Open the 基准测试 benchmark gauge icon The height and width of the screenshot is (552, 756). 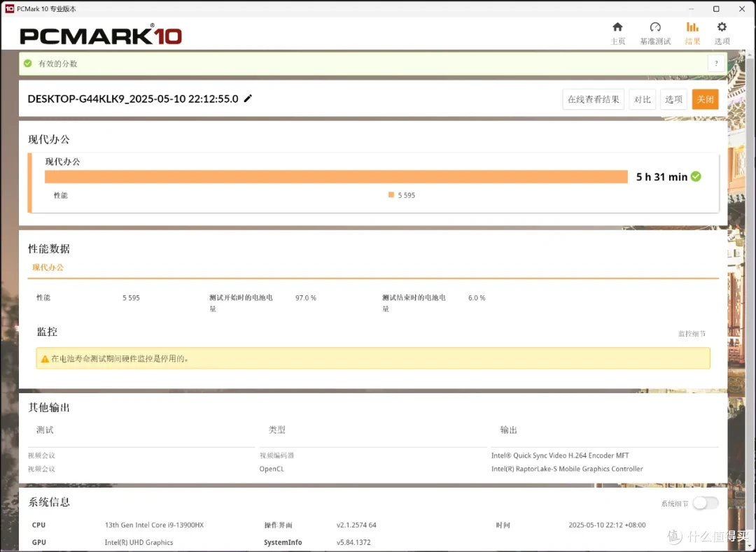pos(654,27)
